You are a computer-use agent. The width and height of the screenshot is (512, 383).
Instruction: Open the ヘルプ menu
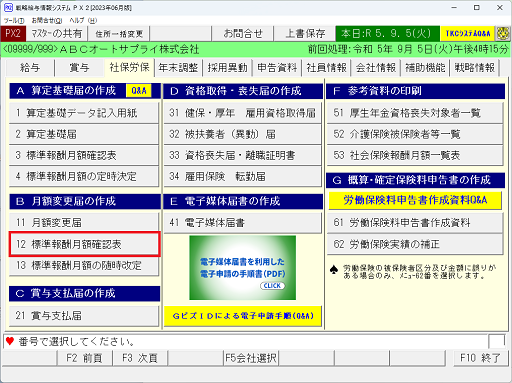click(83, 21)
